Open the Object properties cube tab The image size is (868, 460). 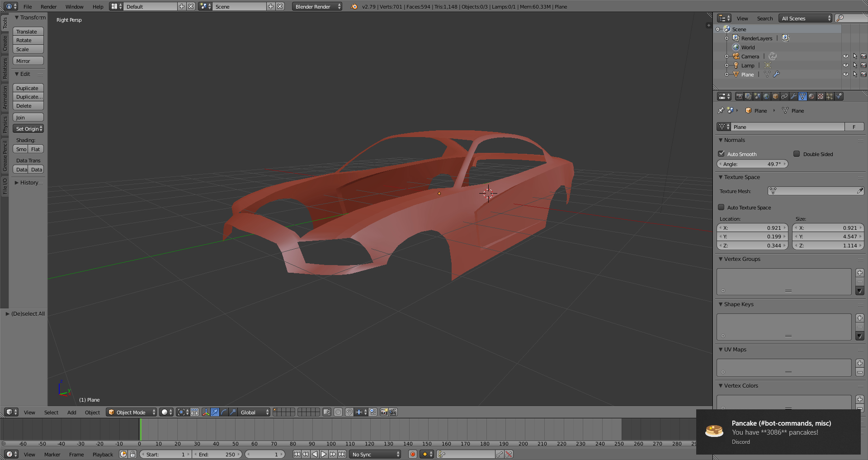pos(775,96)
